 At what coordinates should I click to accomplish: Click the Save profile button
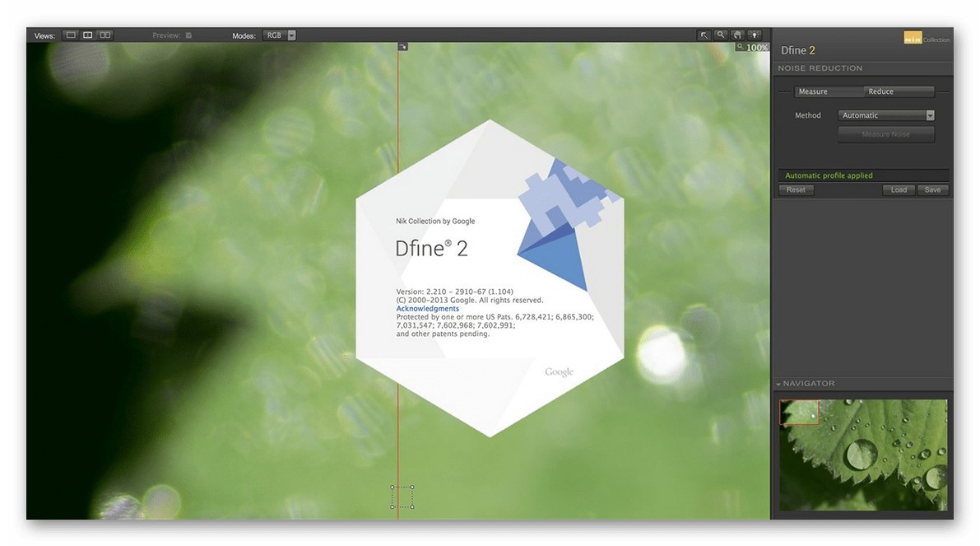pos(932,190)
